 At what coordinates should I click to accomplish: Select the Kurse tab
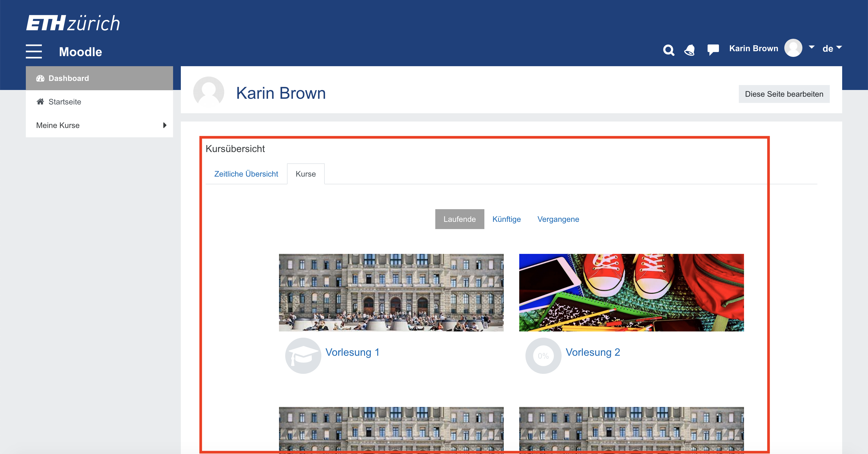point(306,174)
